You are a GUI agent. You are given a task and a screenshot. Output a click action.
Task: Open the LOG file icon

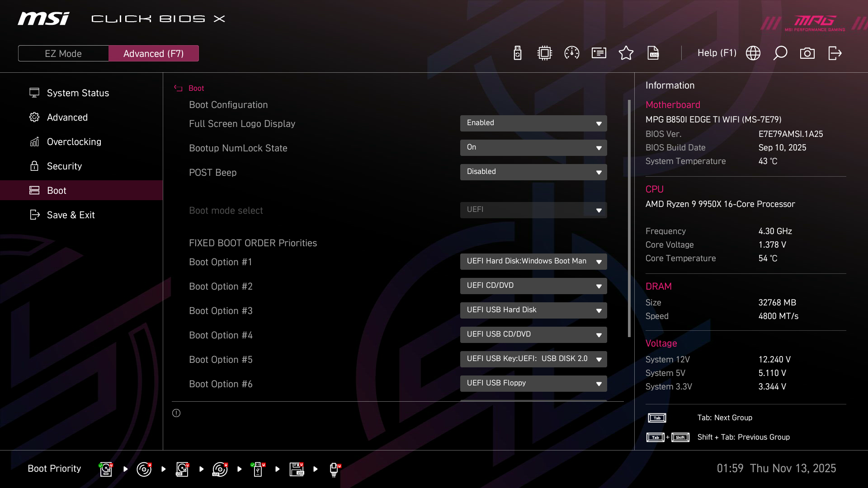(653, 53)
